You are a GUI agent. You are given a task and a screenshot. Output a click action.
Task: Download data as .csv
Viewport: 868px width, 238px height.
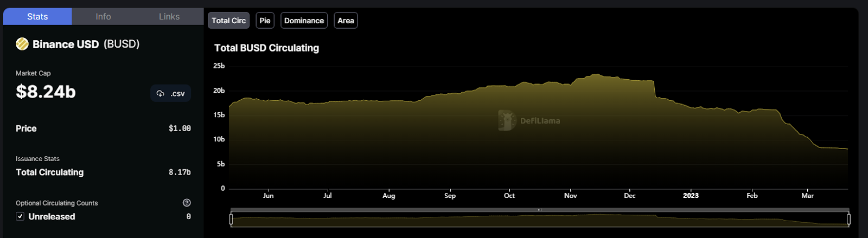coord(171,94)
